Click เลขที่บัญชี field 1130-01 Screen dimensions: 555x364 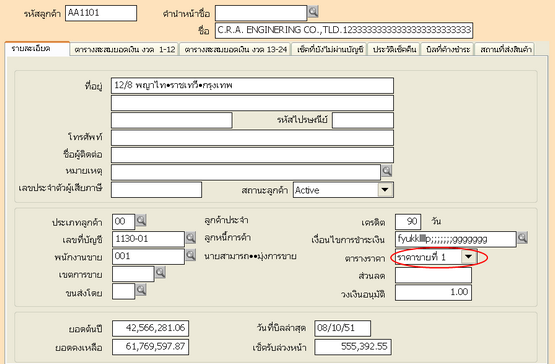[x=148, y=239]
